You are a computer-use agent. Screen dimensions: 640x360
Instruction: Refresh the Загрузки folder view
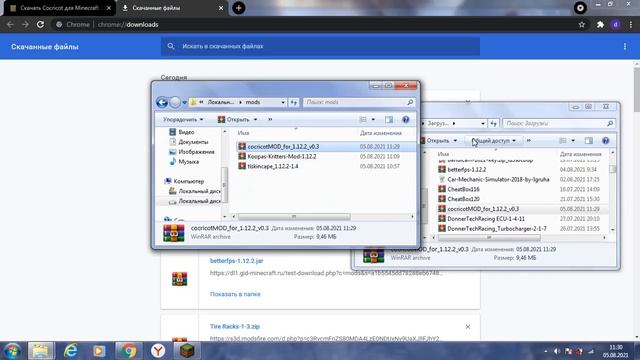(494, 123)
